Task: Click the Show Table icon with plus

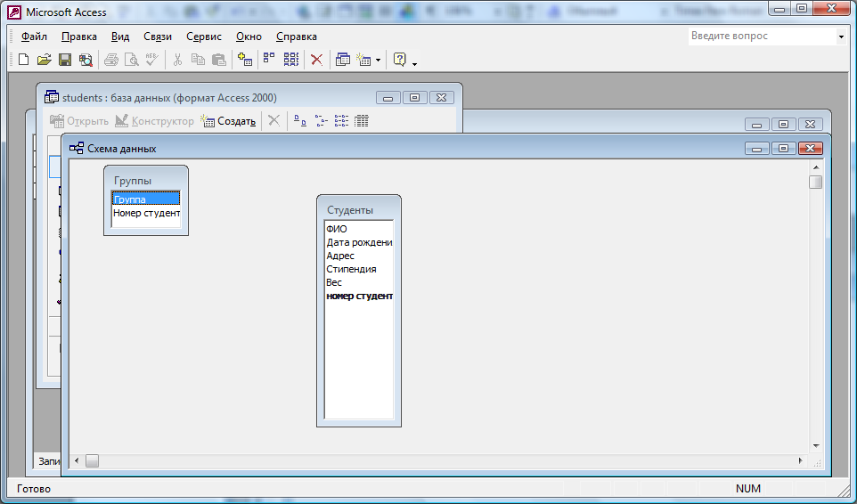Action: (245, 60)
